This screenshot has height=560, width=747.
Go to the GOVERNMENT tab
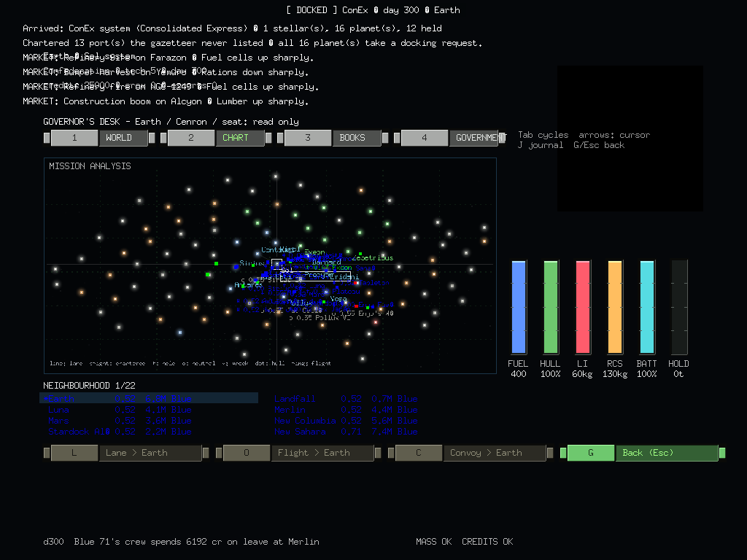point(449,138)
